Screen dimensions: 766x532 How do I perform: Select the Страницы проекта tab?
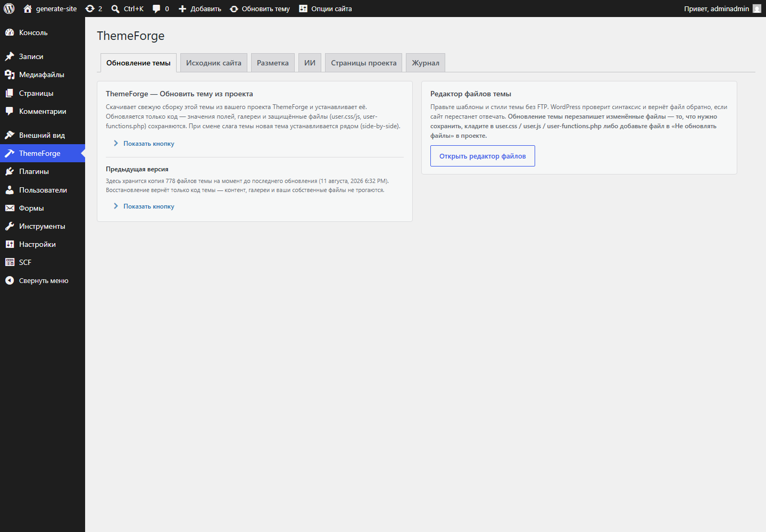363,63
